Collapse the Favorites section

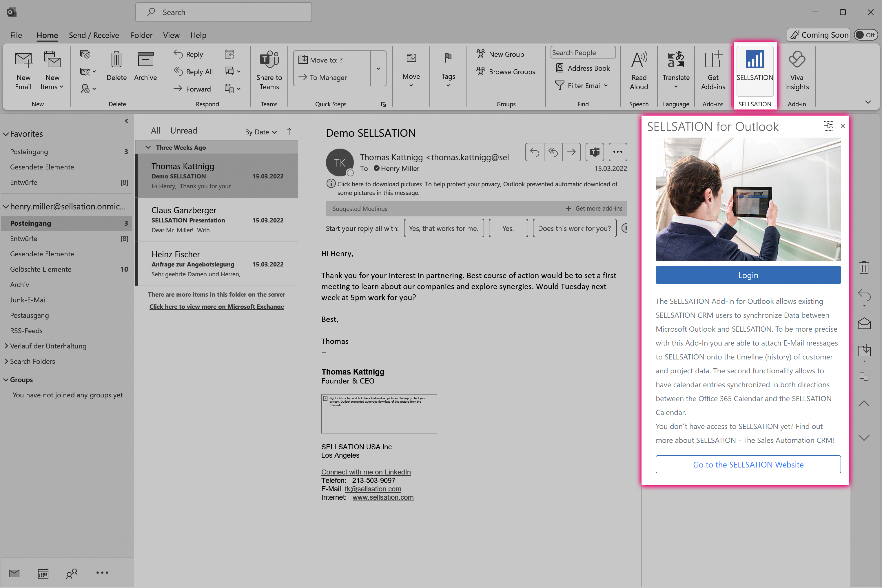pyautogui.click(x=6, y=134)
